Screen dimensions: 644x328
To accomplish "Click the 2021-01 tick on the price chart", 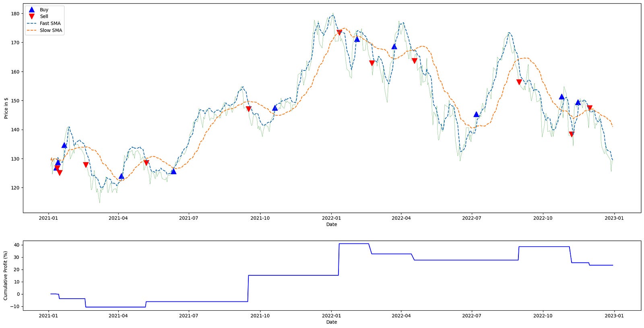I will point(48,218).
